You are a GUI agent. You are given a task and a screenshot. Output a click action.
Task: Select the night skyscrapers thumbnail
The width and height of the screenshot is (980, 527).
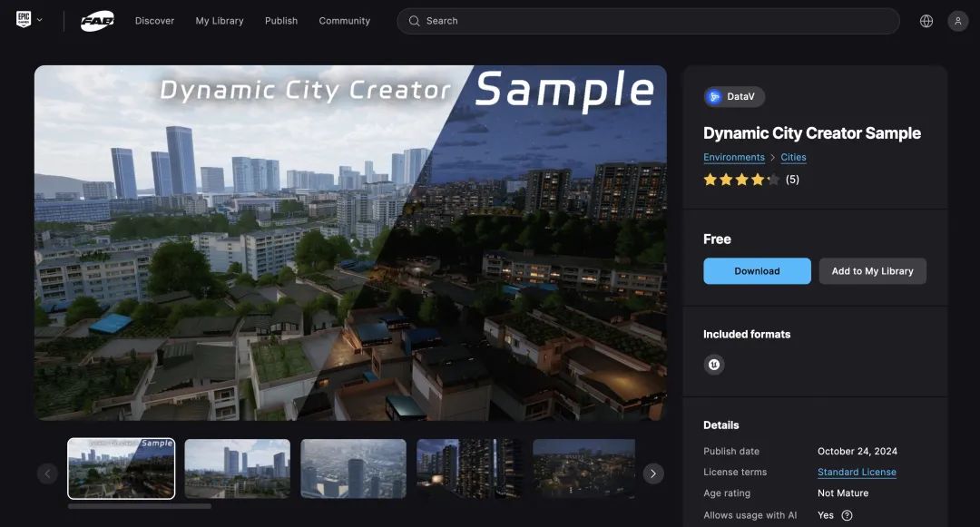(x=469, y=468)
